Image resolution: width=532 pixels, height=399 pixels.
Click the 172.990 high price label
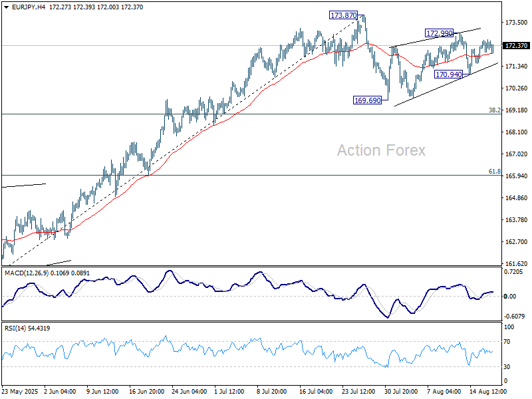pos(440,33)
